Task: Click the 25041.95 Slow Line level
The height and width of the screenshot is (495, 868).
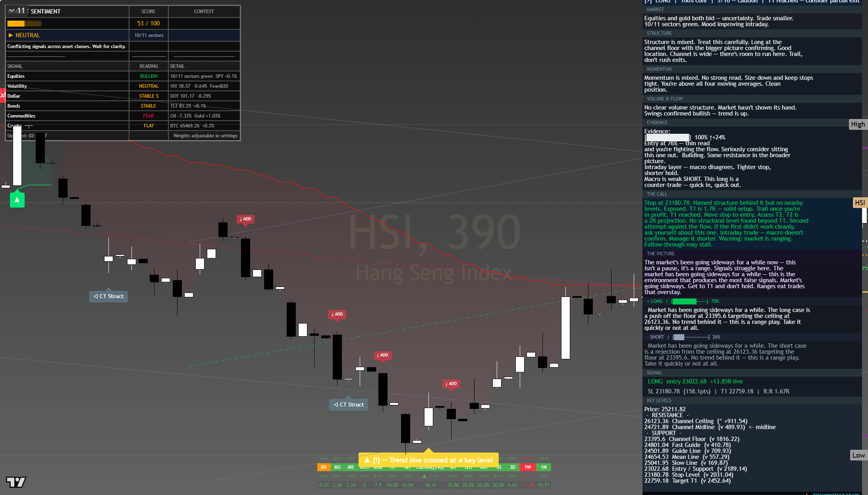Action: (686, 463)
